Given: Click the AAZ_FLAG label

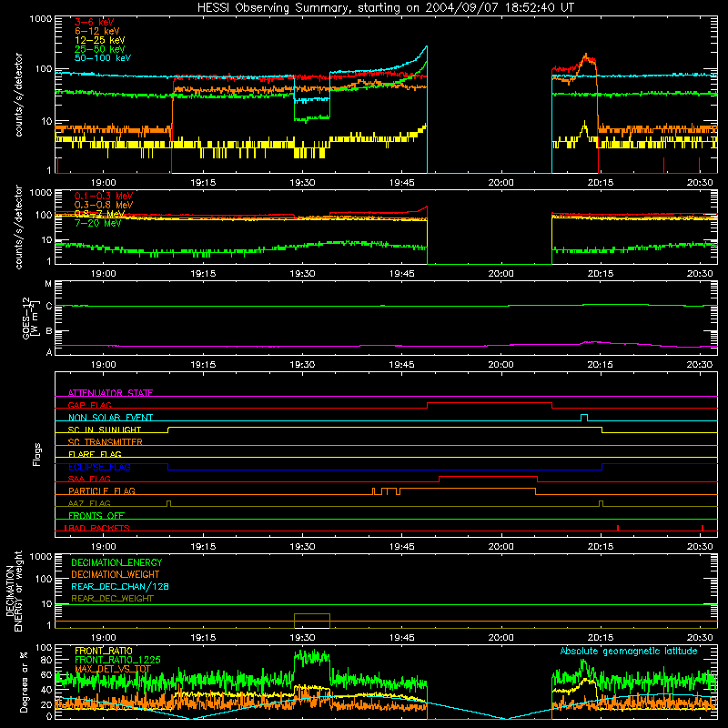Looking at the screenshot, I should [89, 503].
